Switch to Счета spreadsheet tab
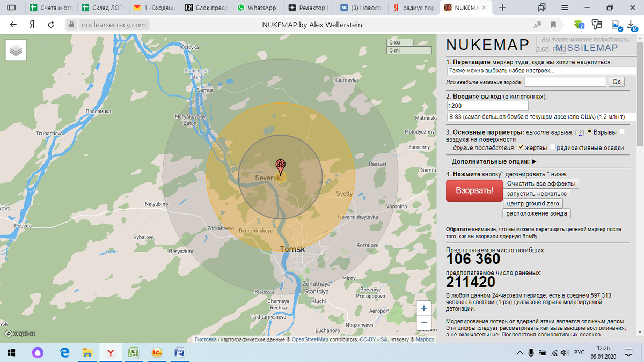The width and height of the screenshot is (644, 362). click(52, 8)
